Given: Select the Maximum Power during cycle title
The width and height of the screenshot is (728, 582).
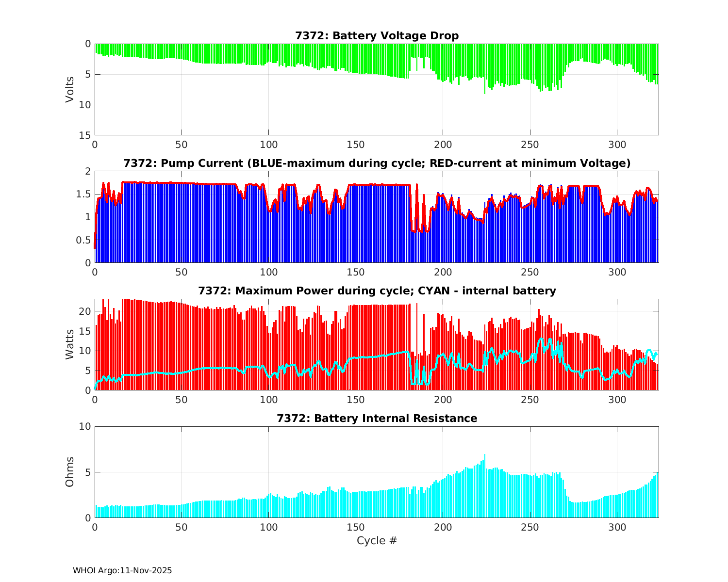Looking at the screenshot, I should point(377,291).
